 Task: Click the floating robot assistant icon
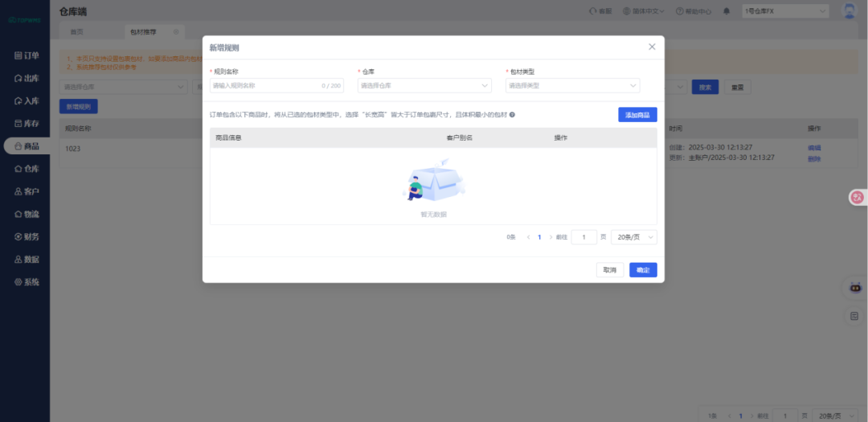(x=855, y=288)
